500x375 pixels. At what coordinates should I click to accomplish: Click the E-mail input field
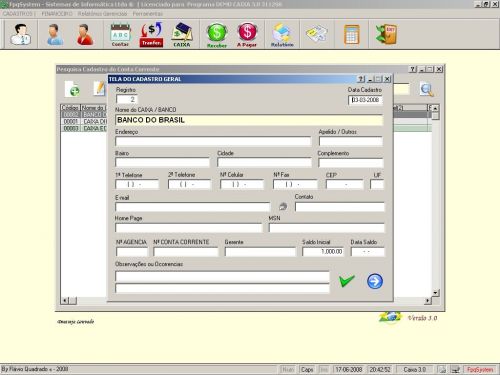click(x=193, y=207)
